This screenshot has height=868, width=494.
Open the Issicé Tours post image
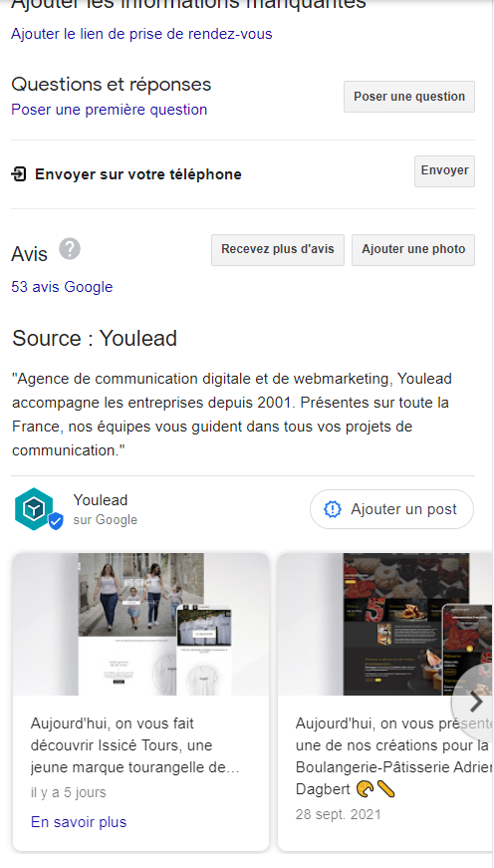coord(141,624)
